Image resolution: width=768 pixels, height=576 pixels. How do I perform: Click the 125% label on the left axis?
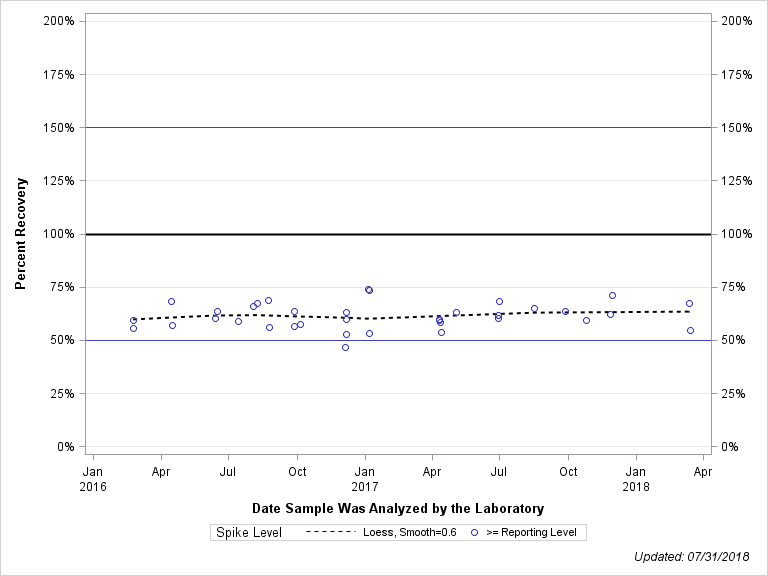click(59, 181)
